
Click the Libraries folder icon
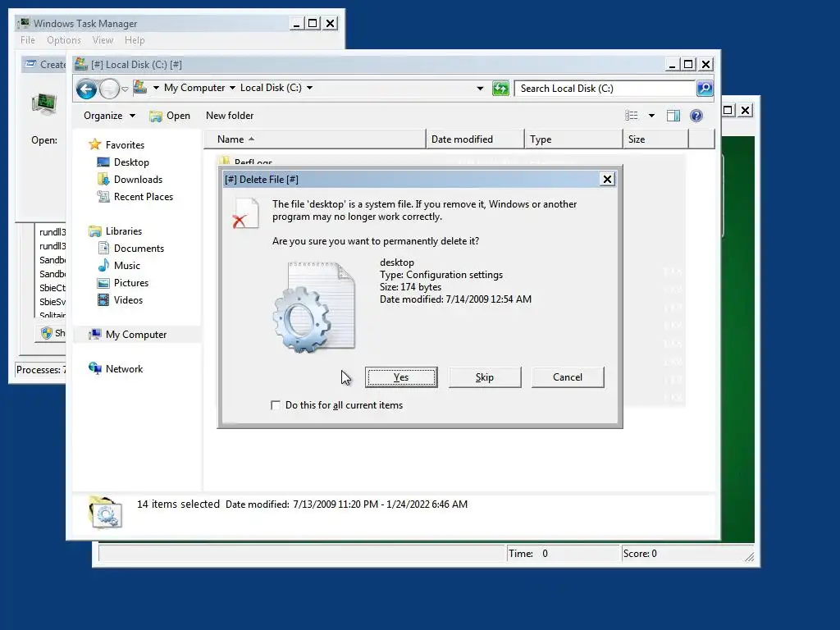95,231
